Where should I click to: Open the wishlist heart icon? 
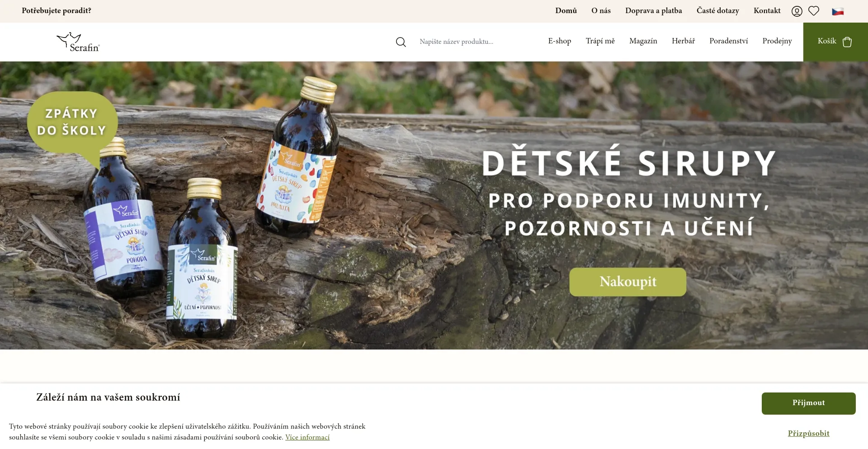[814, 11]
